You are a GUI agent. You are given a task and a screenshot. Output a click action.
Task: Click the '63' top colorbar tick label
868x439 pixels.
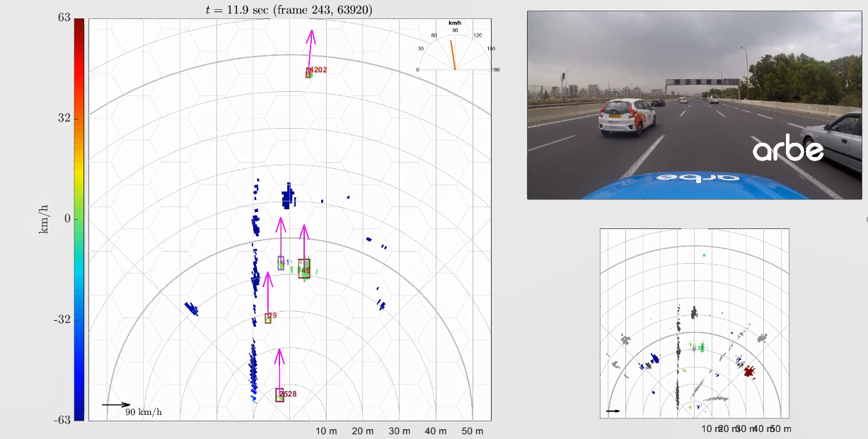64,18
